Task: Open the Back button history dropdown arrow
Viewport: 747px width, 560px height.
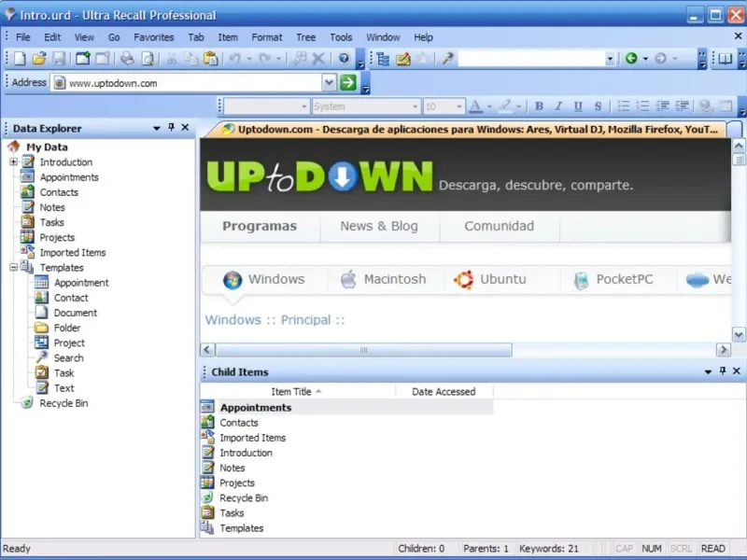Action: pos(645,59)
